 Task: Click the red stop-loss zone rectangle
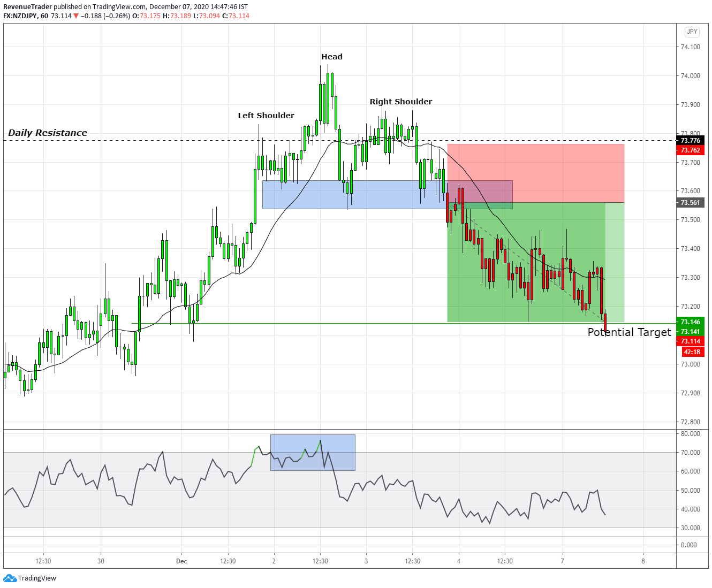535,173
